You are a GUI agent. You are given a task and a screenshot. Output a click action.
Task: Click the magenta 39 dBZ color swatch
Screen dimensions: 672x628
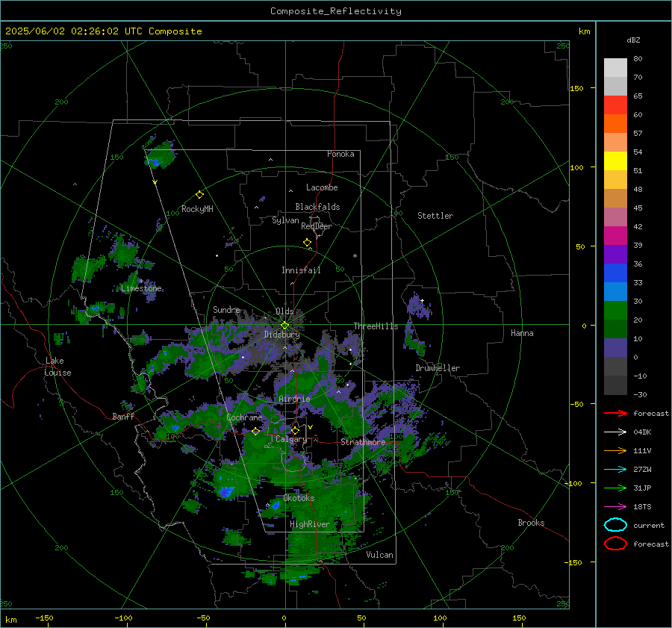click(615, 235)
